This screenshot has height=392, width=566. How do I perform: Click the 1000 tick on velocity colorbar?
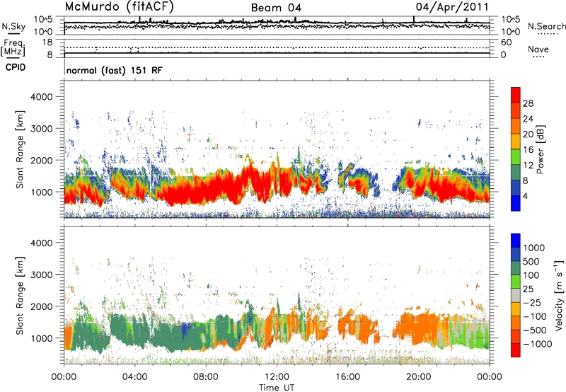534,248
